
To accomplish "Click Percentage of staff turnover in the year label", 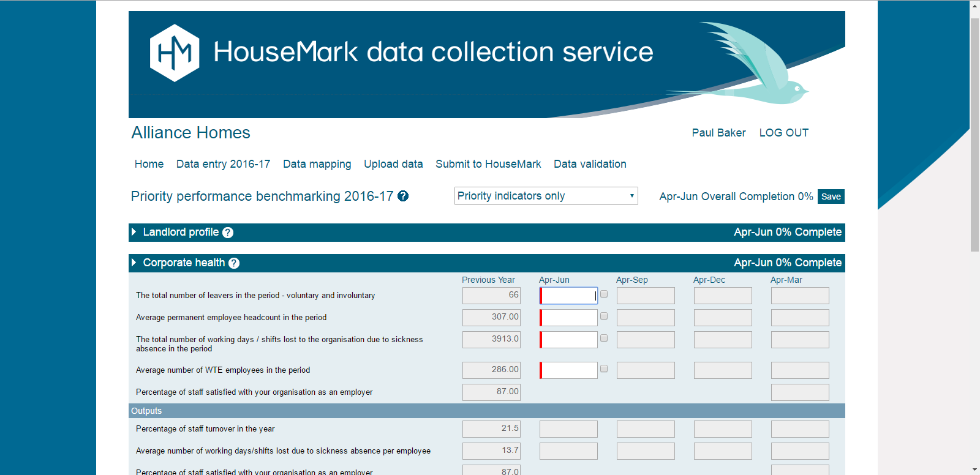I will click(205, 429).
